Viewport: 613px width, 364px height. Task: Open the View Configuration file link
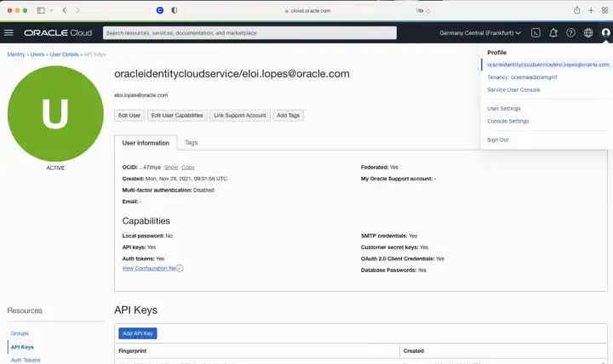coord(149,268)
